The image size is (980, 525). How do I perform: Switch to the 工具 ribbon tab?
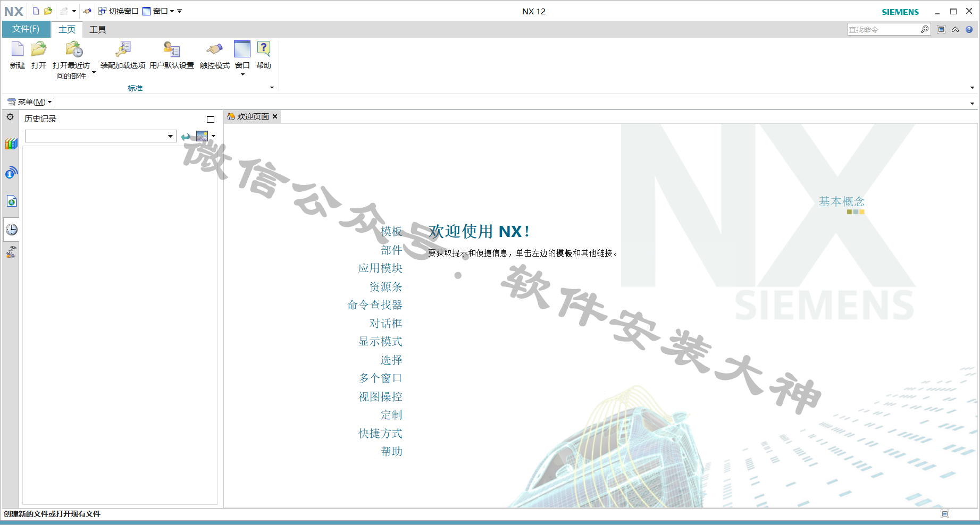click(x=98, y=30)
